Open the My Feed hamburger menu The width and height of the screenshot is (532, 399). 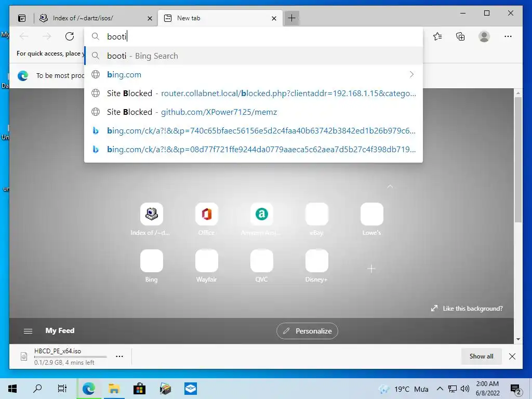tap(28, 331)
